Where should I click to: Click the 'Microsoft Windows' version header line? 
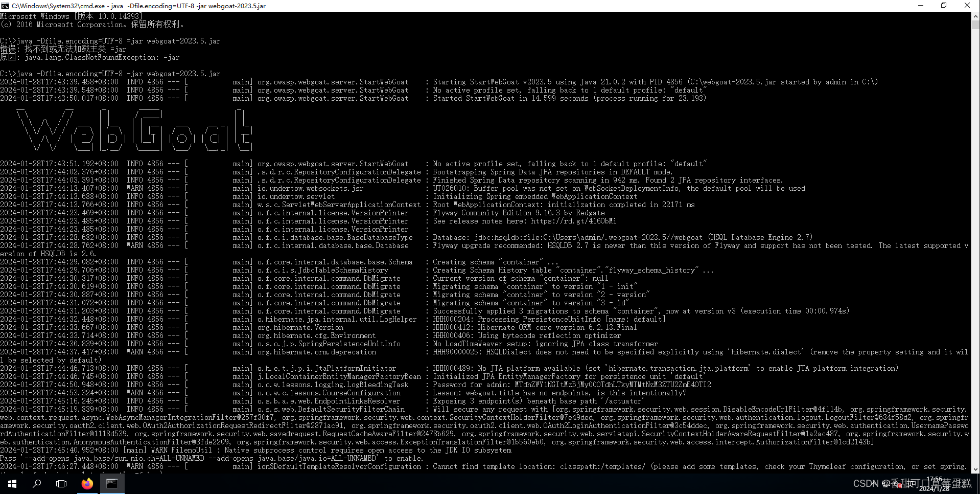(x=71, y=16)
